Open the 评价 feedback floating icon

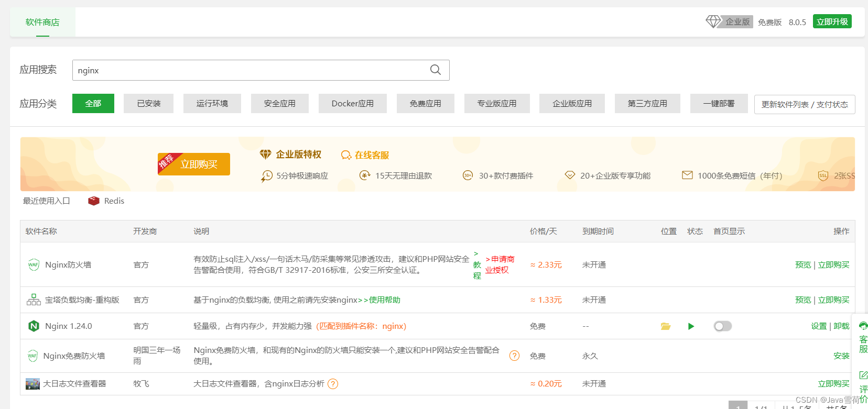pos(863,375)
